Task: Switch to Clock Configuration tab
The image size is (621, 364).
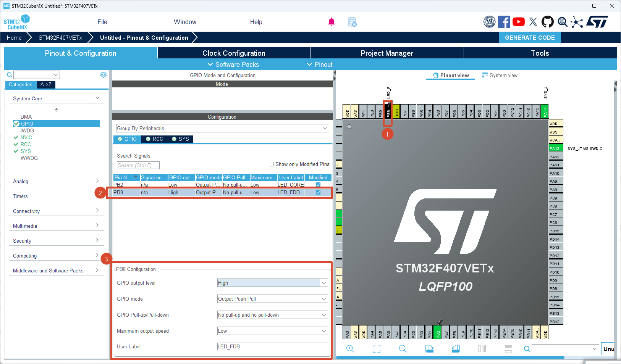Action: point(234,53)
